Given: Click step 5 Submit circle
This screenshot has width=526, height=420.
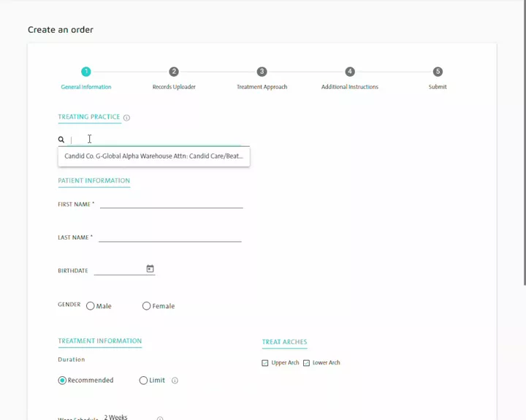Looking at the screenshot, I should click(x=438, y=72).
